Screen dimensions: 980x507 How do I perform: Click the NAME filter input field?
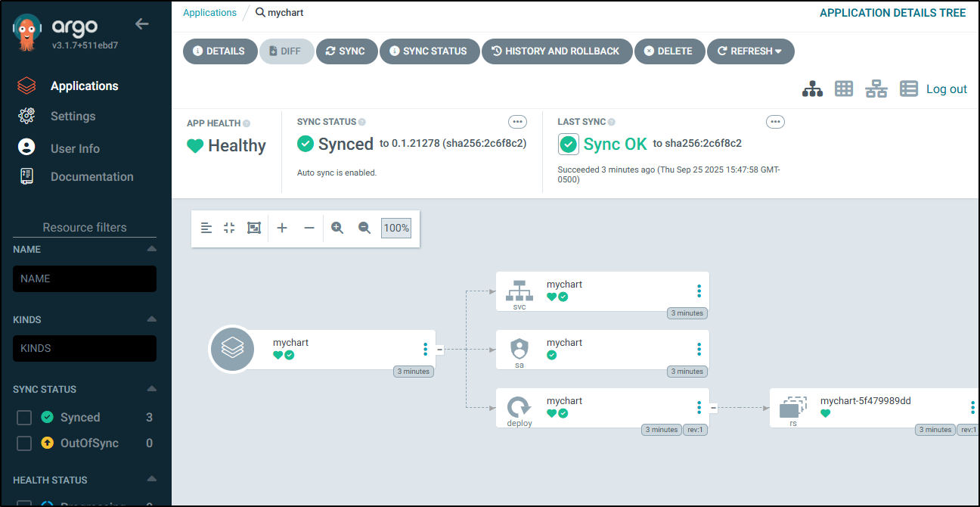coord(85,278)
